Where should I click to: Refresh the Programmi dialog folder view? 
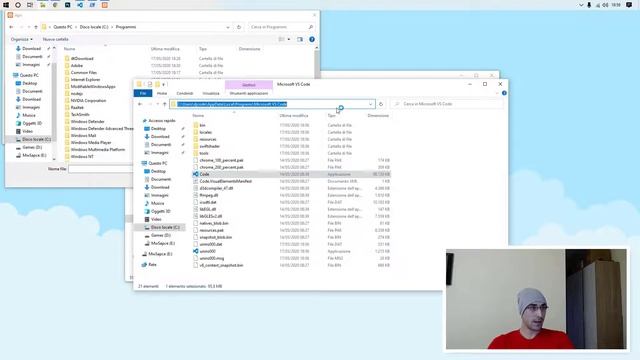point(239,27)
